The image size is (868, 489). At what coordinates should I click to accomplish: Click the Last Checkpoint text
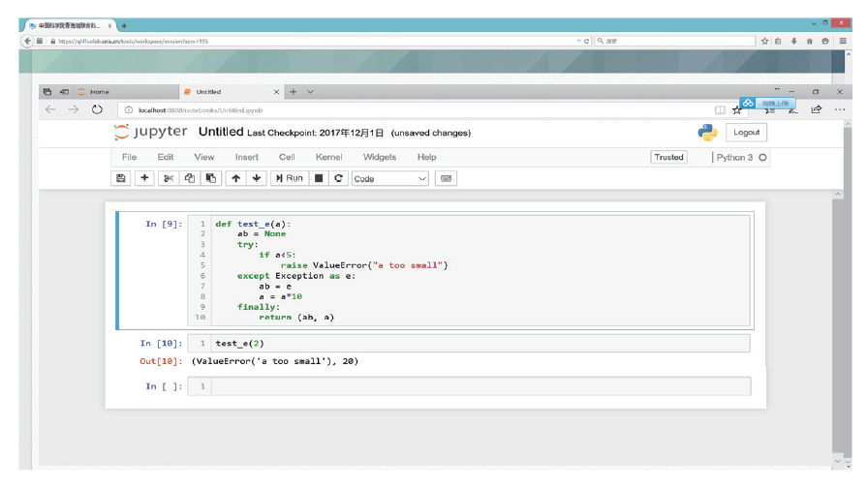click(315, 133)
